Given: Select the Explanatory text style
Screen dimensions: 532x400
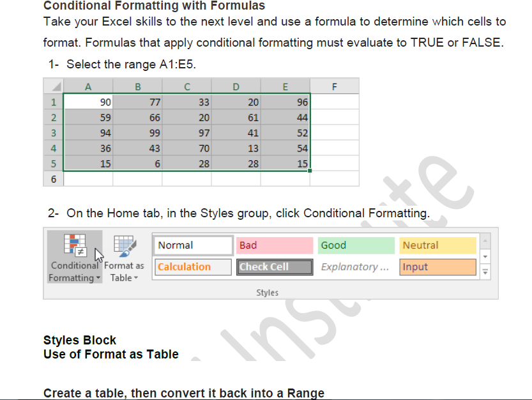Looking at the screenshot, I should 356,267.
